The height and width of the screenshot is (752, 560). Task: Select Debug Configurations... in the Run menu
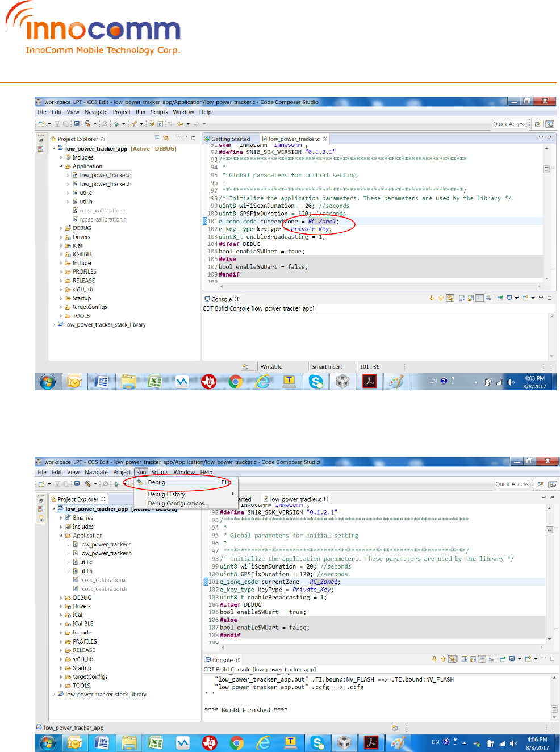point(178,504)
